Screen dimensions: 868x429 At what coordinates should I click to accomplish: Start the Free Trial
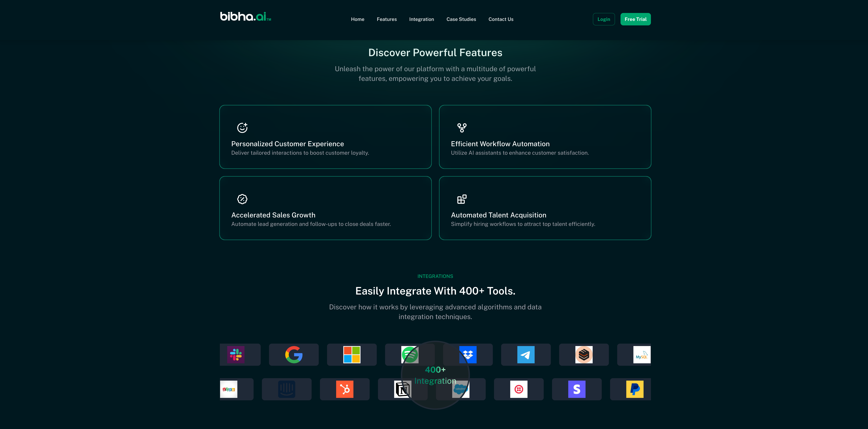coord(635,19)
